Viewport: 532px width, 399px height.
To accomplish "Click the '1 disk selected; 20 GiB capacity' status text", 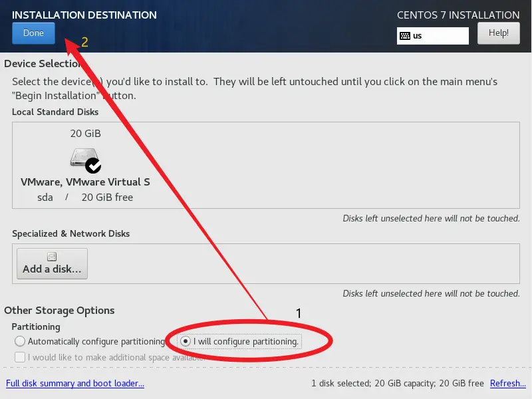I will 373,384.
